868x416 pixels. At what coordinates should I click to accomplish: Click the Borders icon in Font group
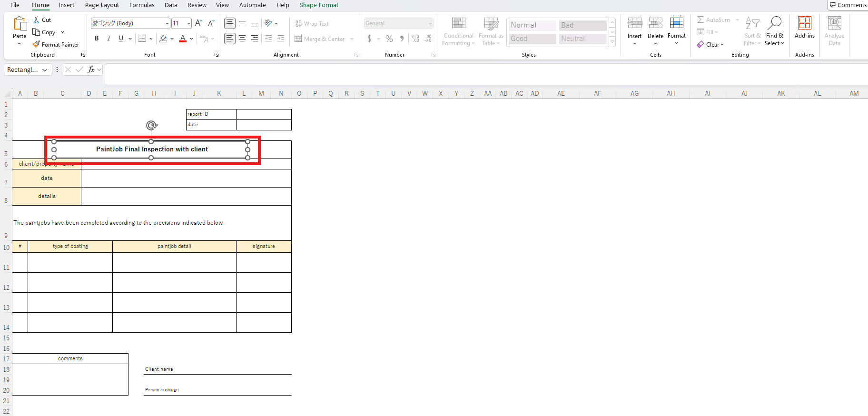click(x=142, y=39)
